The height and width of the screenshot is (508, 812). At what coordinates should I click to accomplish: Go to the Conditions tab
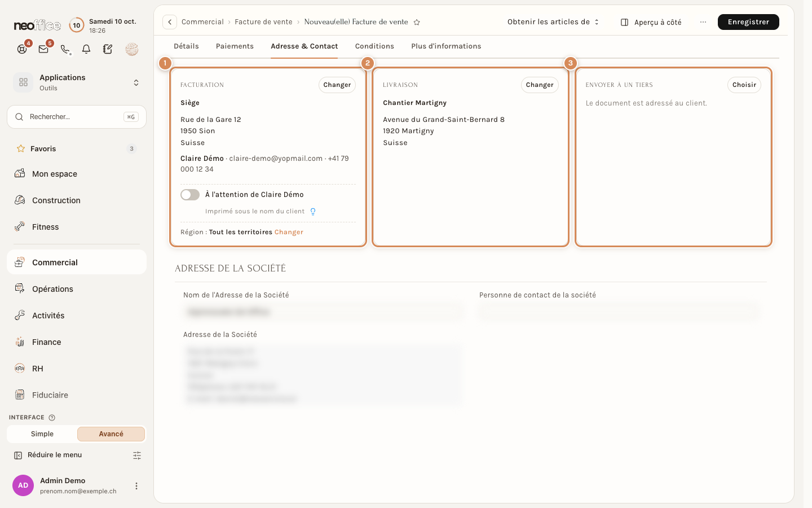pos(374,46)
